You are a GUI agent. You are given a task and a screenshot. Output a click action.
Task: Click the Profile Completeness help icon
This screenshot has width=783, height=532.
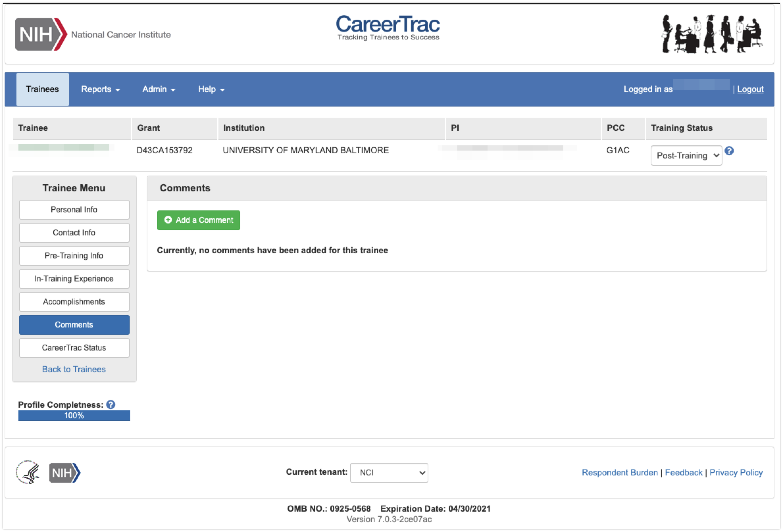tap(111, 404)
